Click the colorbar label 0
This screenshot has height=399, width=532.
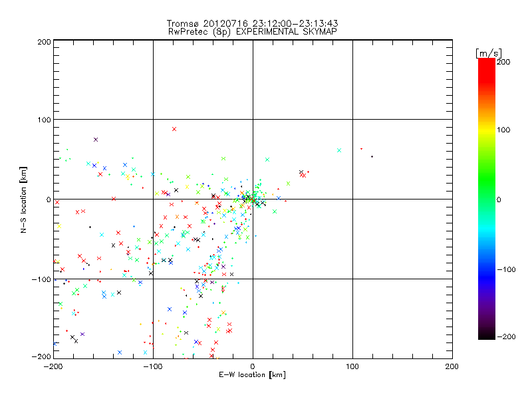pos(499,200)
